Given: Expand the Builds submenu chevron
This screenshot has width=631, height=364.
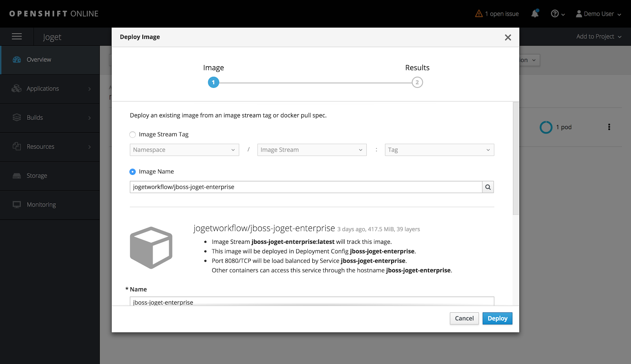Looking at the screenshot, I should (90, 118).
